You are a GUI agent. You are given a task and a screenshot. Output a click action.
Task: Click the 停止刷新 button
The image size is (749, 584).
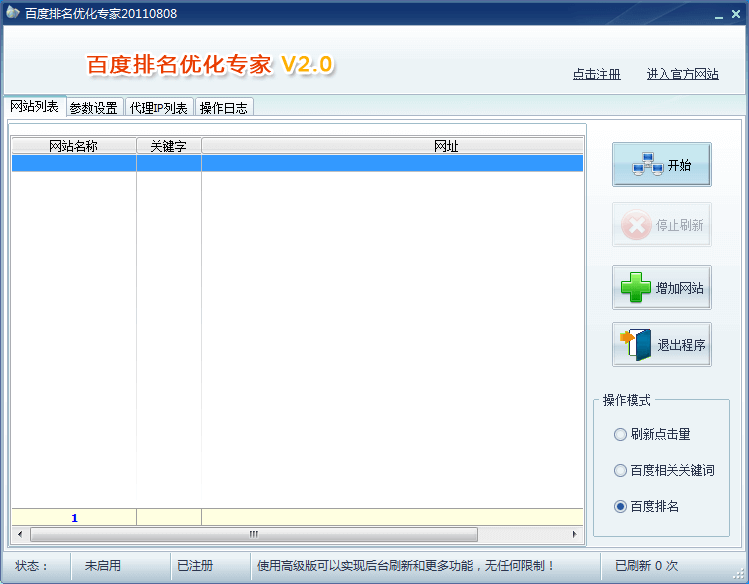(662, 225)
